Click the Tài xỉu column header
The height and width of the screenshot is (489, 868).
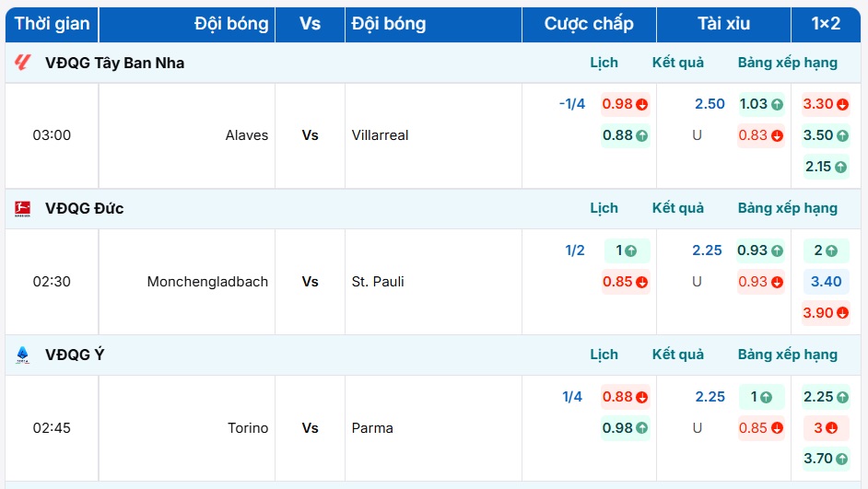pyautogui.click(x=723, y=24)
